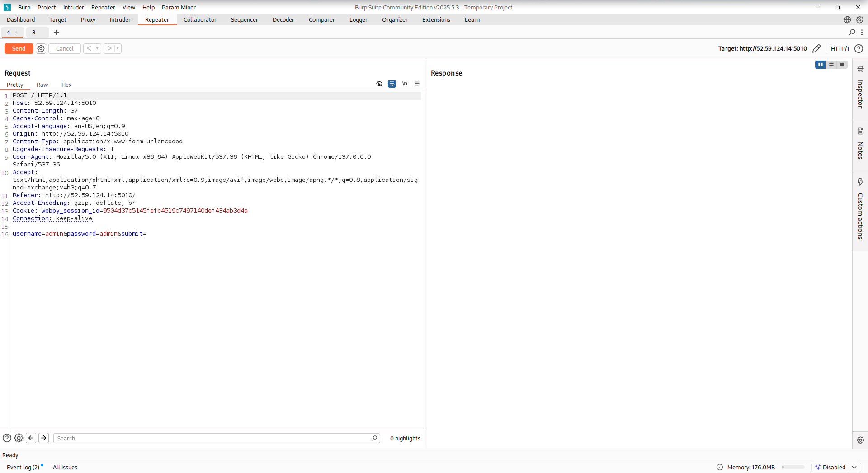Switch request view to Raw
The width and height of the screenshot is (868, 473).
coord(42,85)
